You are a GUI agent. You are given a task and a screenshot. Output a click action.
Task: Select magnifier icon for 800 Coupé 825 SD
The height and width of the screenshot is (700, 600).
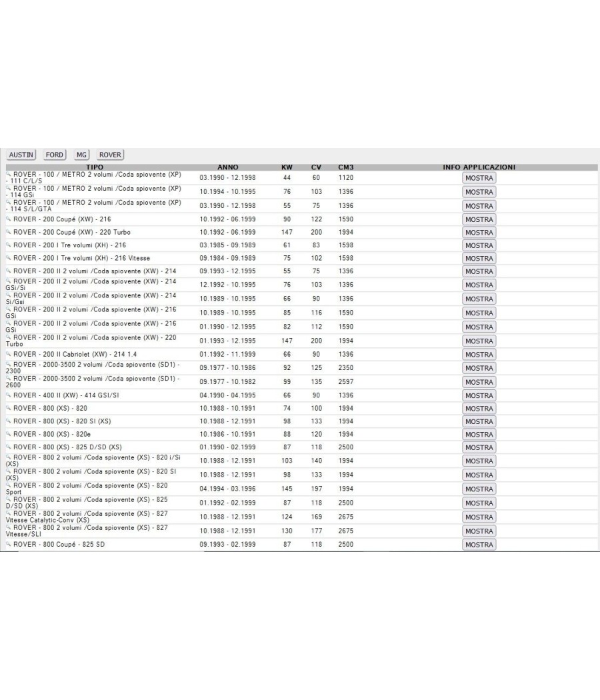pos(9,544)
